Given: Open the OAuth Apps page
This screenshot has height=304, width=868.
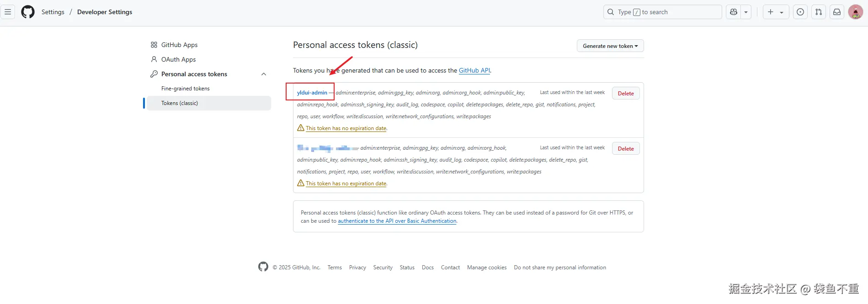Looking at the screenshot, I should coord(178,59).
